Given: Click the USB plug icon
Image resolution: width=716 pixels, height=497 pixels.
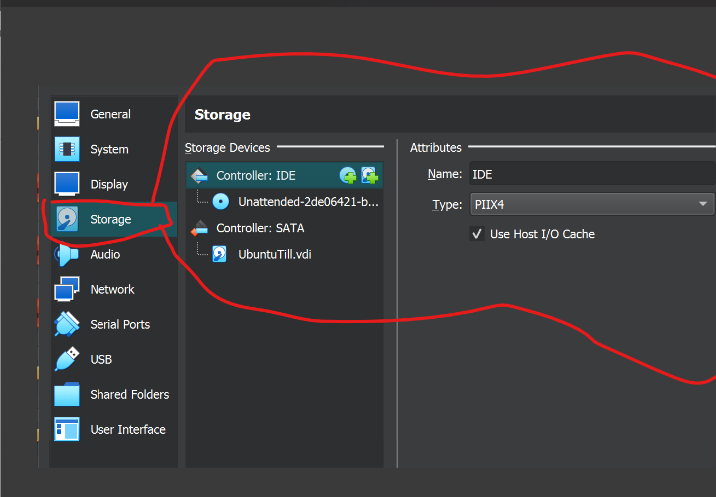Looking at the screenshot, I should click(x=67, y=359).
